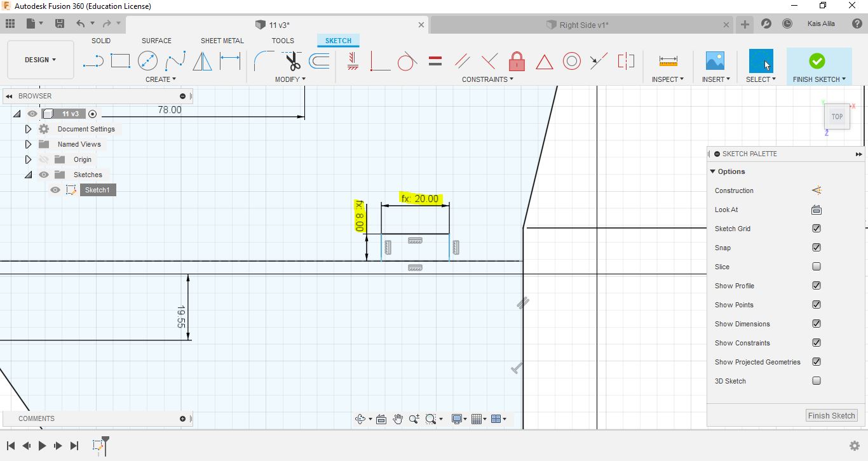Apply the Equal constraint
Image resolution: width=868 pixels, height=461 pixels.
(x=435, y=61)
